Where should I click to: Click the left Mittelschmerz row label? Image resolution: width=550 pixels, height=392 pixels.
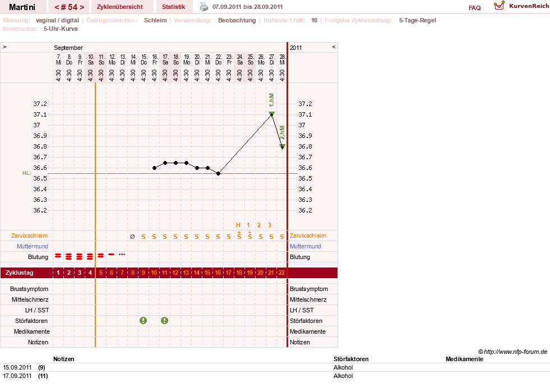click(x=30, y=299)
